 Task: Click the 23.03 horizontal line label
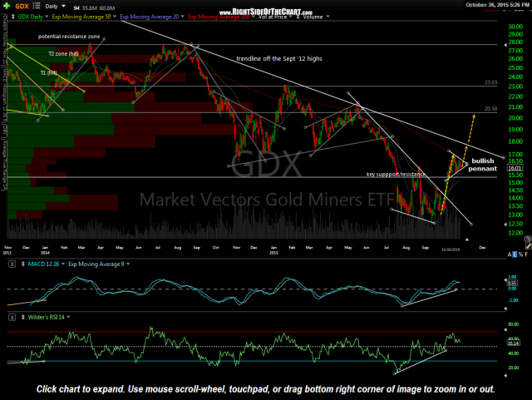[490, 82]
